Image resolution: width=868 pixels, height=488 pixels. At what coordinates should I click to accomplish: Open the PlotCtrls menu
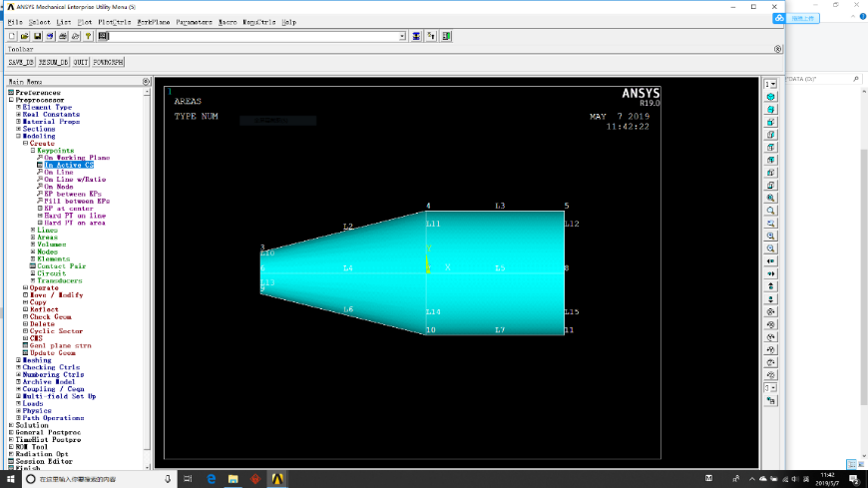[115, 21]
